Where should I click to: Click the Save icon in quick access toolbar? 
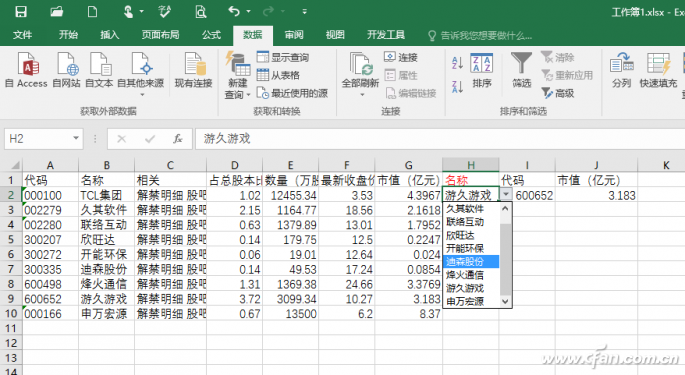click(21, 11)
